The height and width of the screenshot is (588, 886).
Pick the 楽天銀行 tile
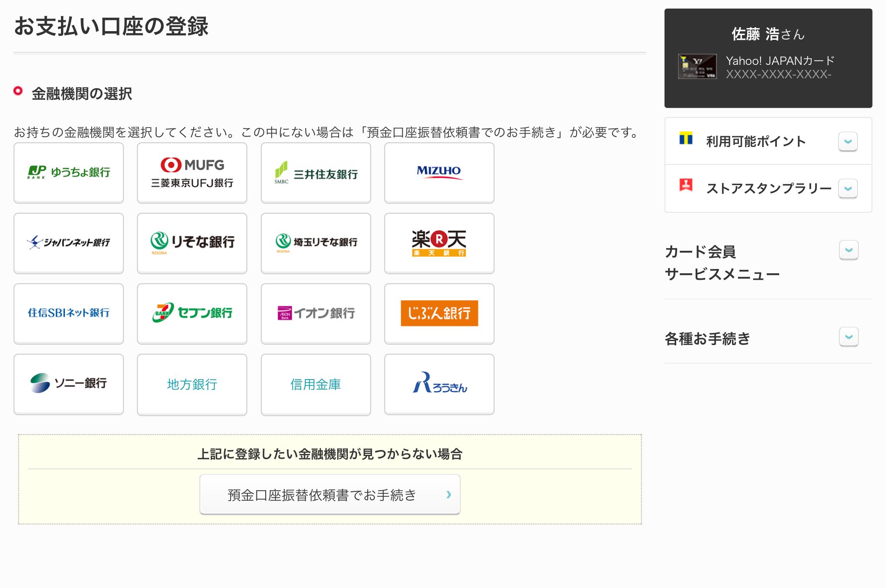click(439, 243)
